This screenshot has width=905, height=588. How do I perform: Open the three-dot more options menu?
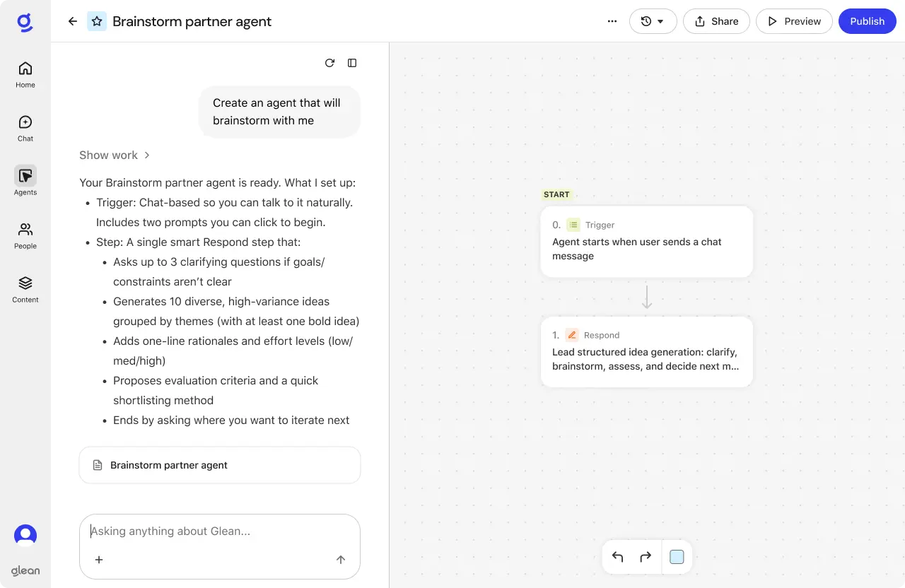tap(612, 21)
